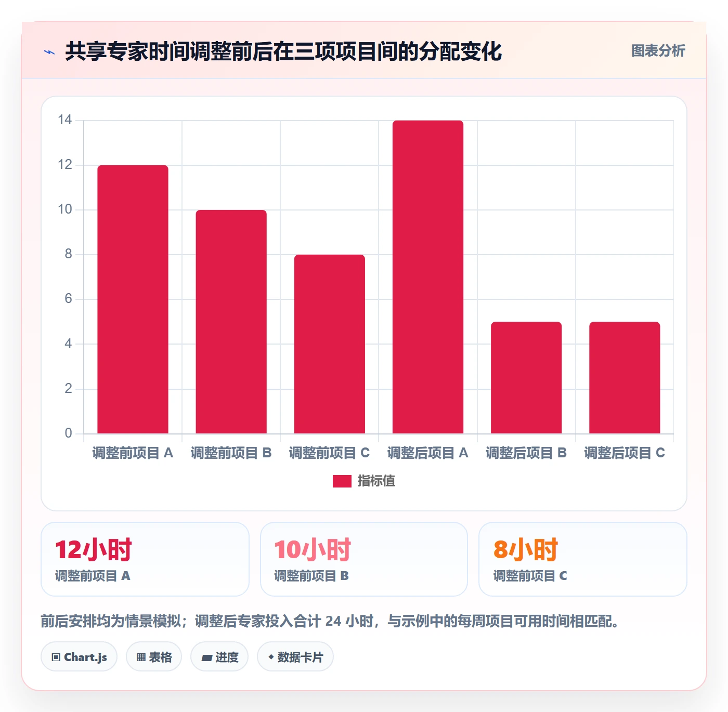Click the grid icon in 表格 chip
The height and width of the screenshot is (712, 728).
click(141, 657)
